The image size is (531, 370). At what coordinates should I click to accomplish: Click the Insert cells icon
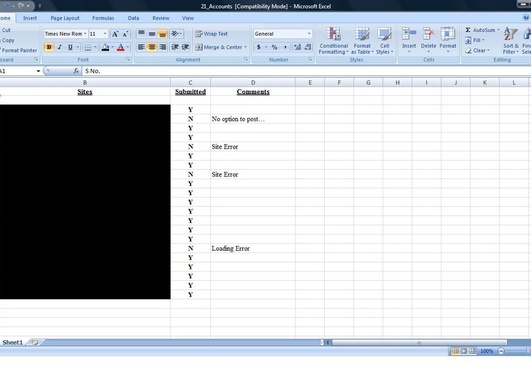point(409,35)
